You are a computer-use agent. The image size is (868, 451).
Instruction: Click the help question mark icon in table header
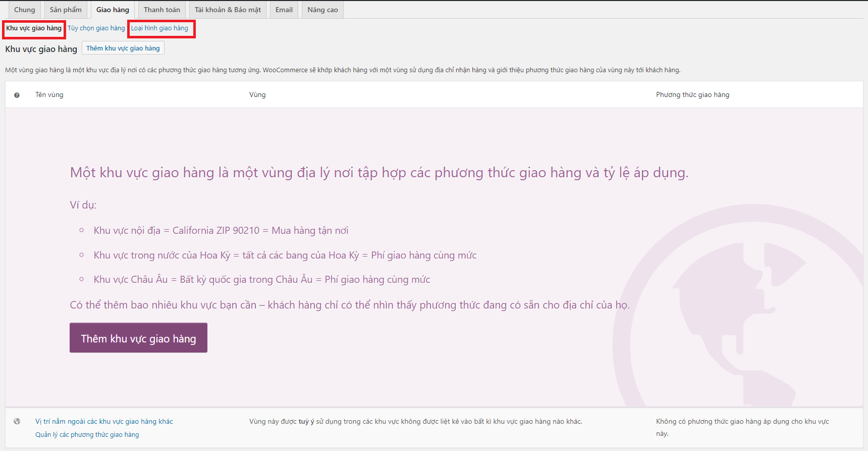click(17, 95)
